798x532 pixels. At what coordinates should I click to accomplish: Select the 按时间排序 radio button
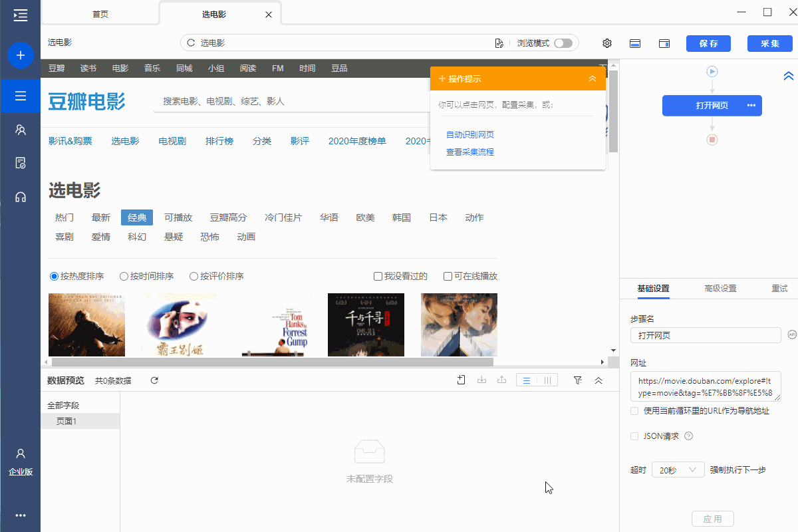coord(124,276)
